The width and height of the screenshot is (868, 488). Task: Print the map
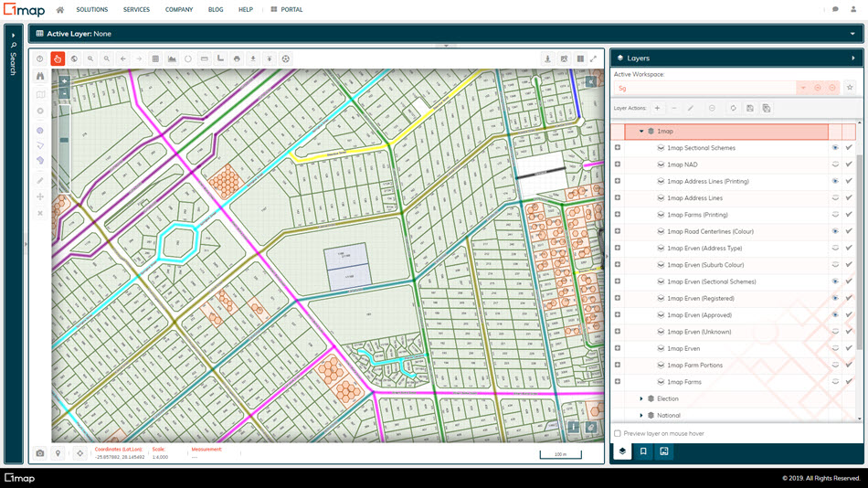pos(237,58)
